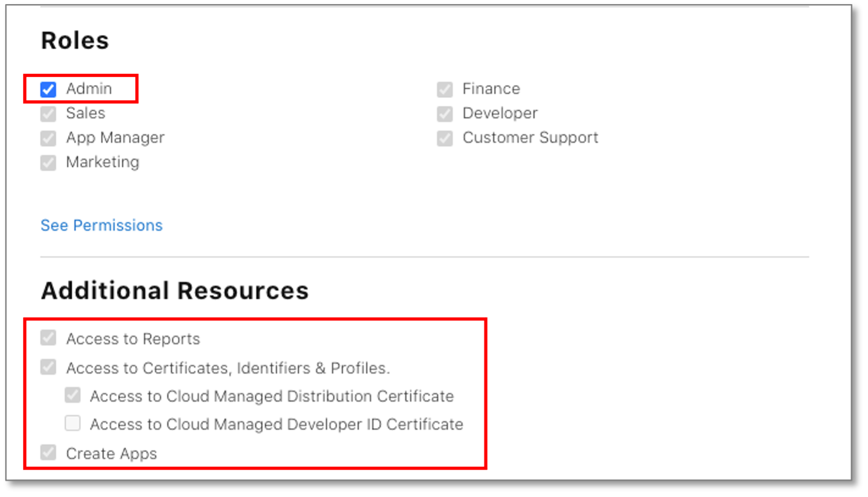This screenshot has height=497, width=868.
Task: Enable Cloud Managed Developer ID Certificate checkbox
Action: pos(73,423)
